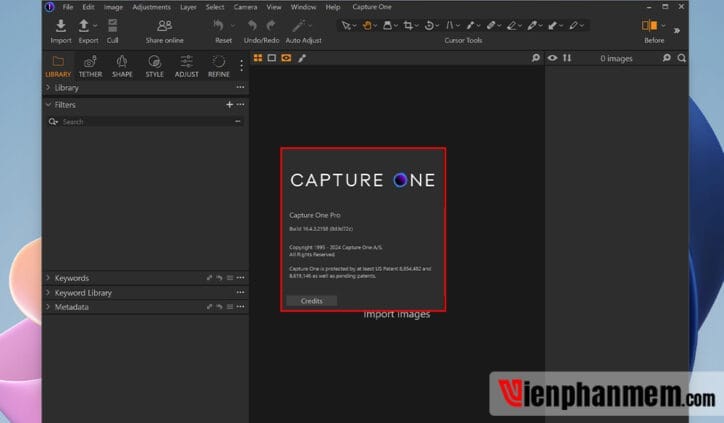Viewport: 724px width, 423px height.
Task: Open the Adjustments menu
Action: [151, 7]
